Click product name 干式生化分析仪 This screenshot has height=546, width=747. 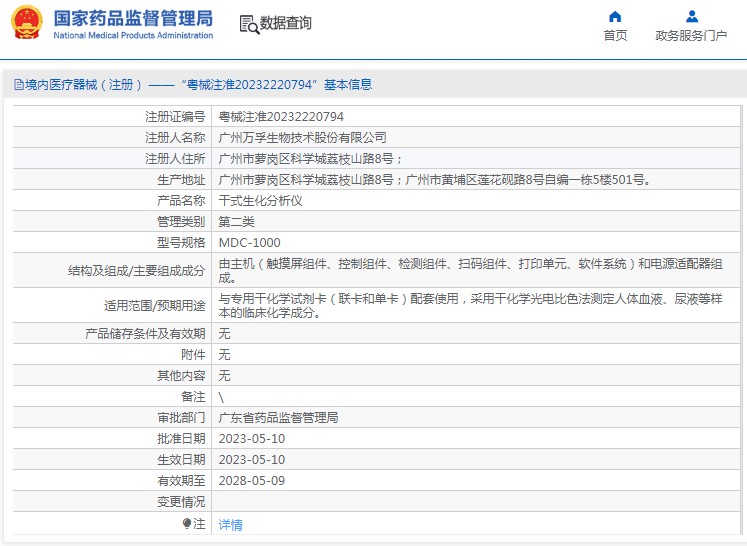tap(260, 200)
